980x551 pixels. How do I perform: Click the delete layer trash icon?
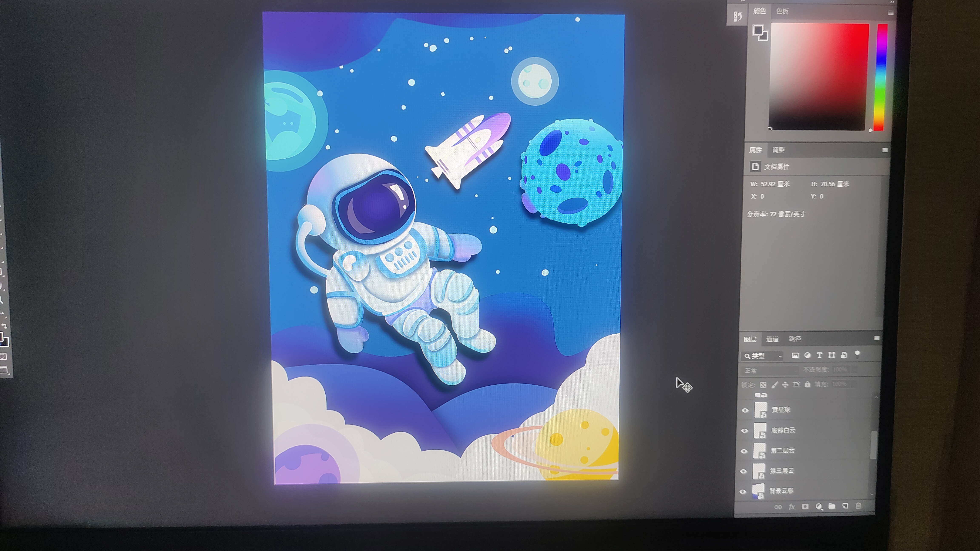coord(858,505)
